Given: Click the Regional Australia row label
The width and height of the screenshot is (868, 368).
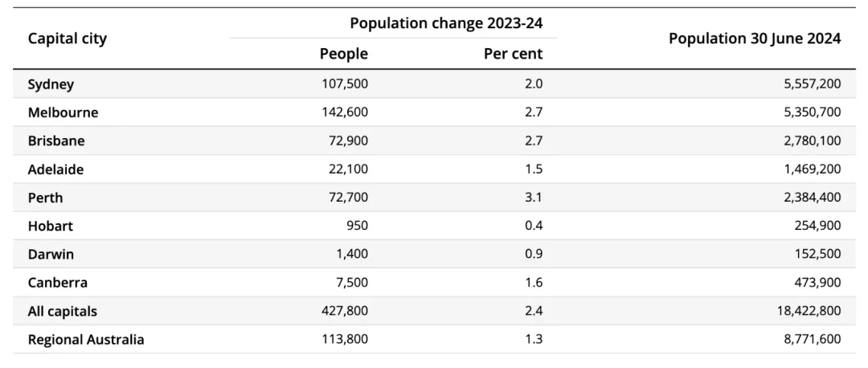Looking at the screenshot, I should click(86, 340).
